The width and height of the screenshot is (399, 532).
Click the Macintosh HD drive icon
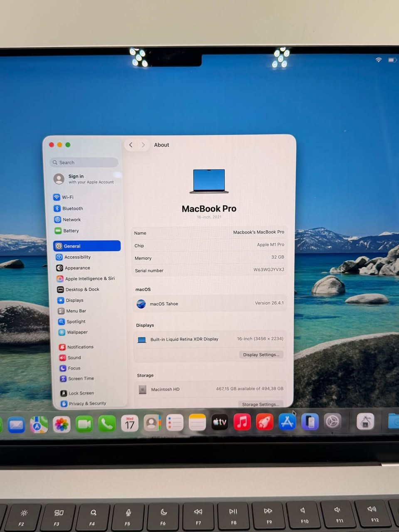(143, 389)
